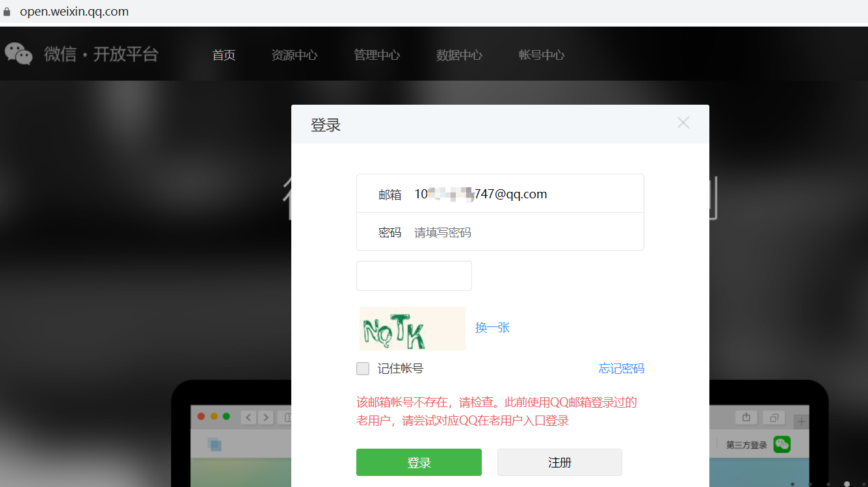This screenshot has height=487, width=868.
Task: Click the green WeChat icon beside 第三方登录
Action: pyautogui.click(x=782, y=445)
